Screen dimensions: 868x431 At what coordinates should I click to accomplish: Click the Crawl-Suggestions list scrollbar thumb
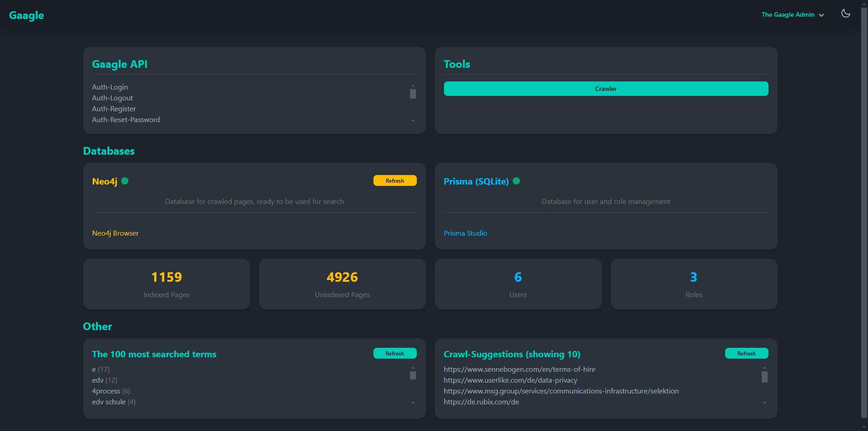click(764, 377)
